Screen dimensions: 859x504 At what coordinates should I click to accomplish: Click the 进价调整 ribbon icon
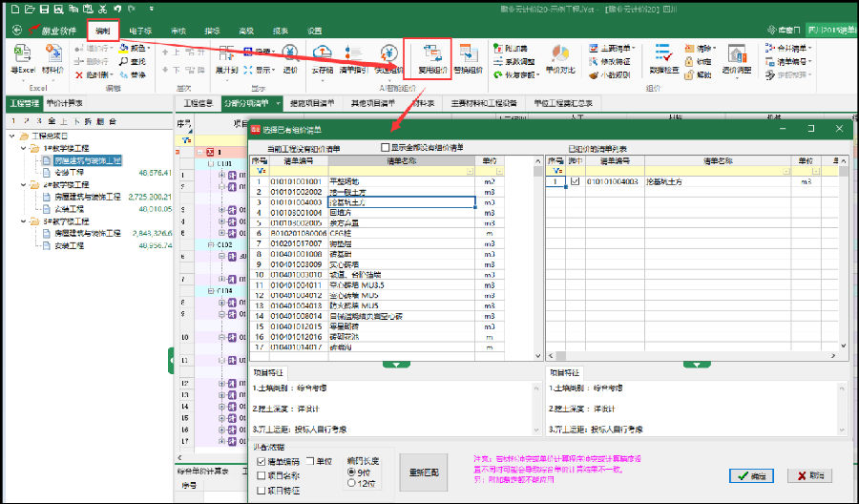tap(737, 57)
